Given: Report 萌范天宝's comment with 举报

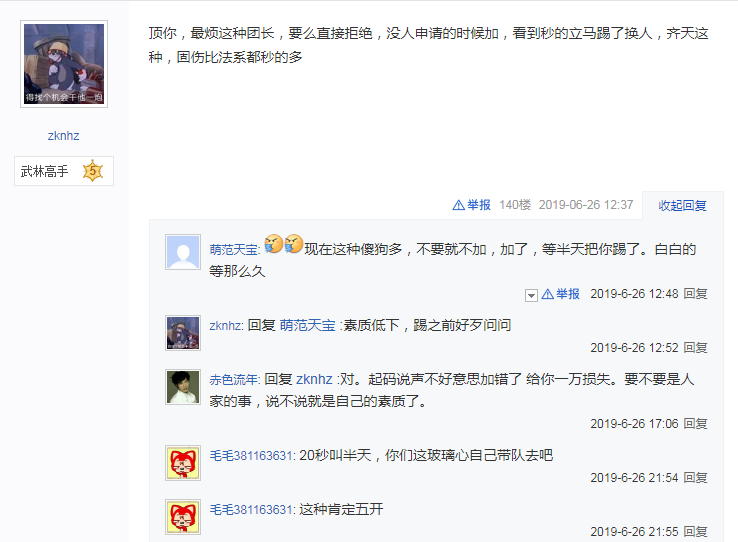Looking at the screenshot, I should [x=561, y=294].
